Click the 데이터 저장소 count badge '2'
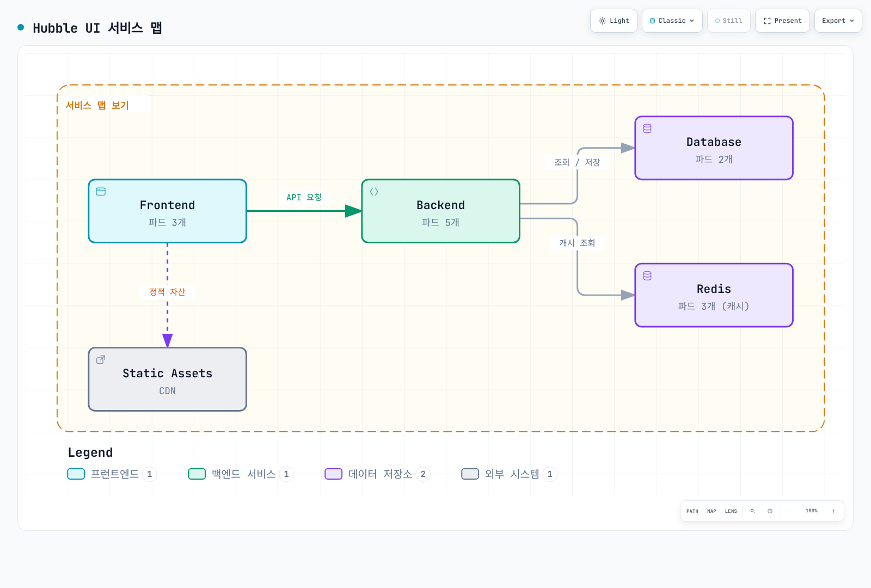This screenshot has height=588, width=871. coord(423,474)
